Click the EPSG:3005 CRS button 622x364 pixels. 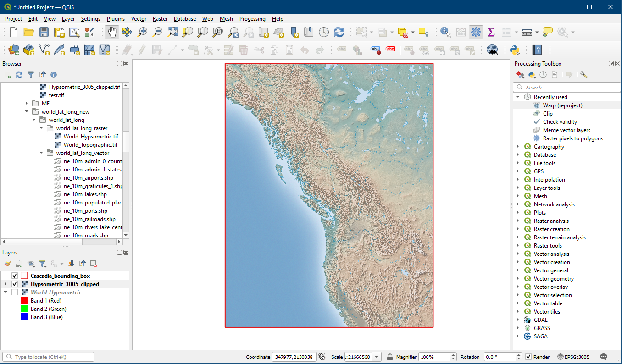tap(573, 357)
